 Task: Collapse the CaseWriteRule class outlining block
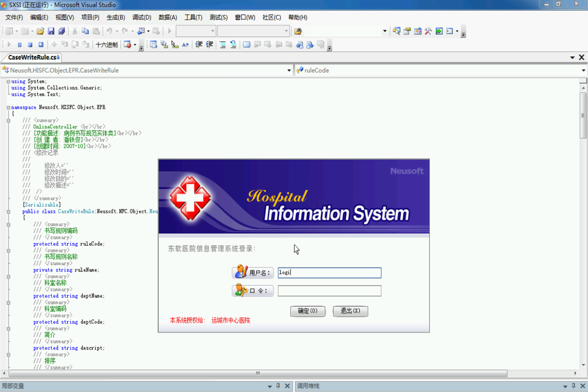coord(8,211)
